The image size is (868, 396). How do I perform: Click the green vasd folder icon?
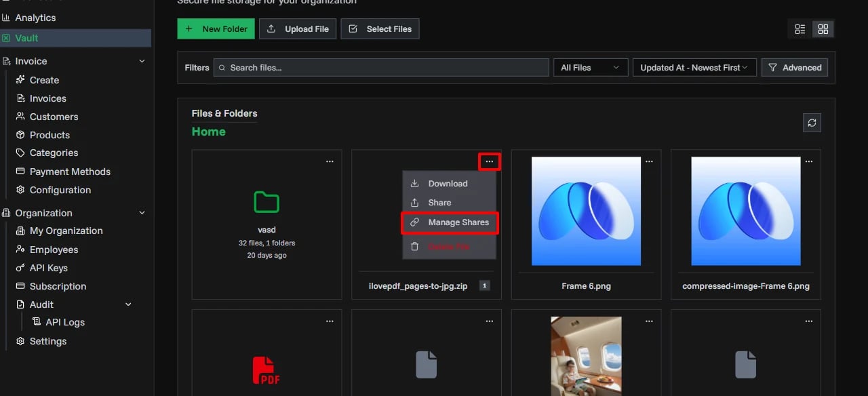(x=266, y=202)
